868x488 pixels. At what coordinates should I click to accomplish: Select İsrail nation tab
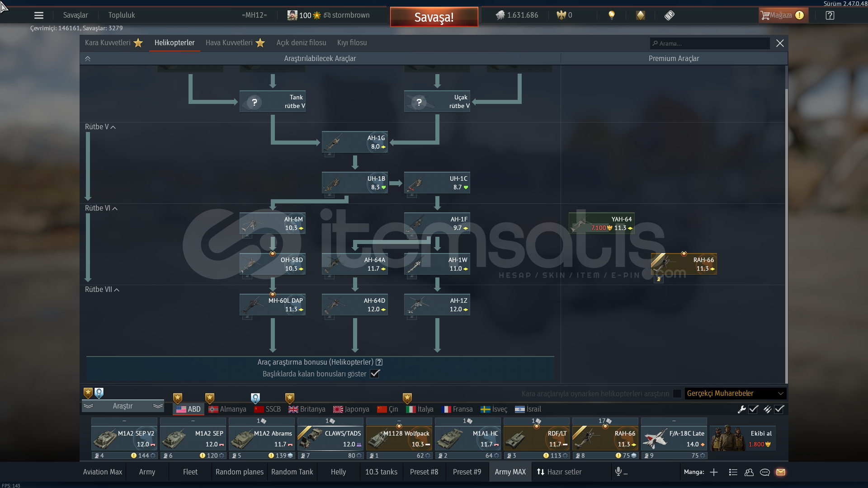[528, 409]
